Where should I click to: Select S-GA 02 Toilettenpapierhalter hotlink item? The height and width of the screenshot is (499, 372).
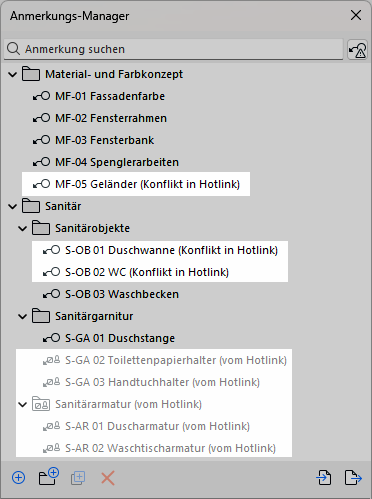(165, 360)
